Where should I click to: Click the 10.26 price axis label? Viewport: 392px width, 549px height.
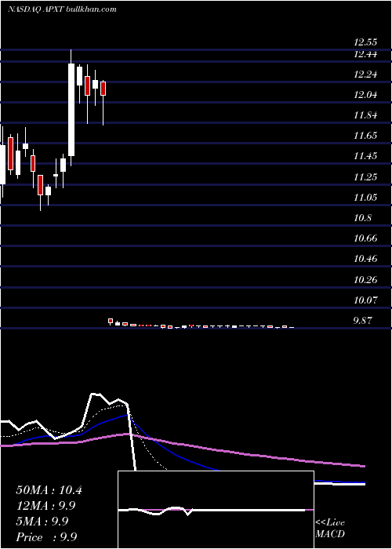click(365, 280)
